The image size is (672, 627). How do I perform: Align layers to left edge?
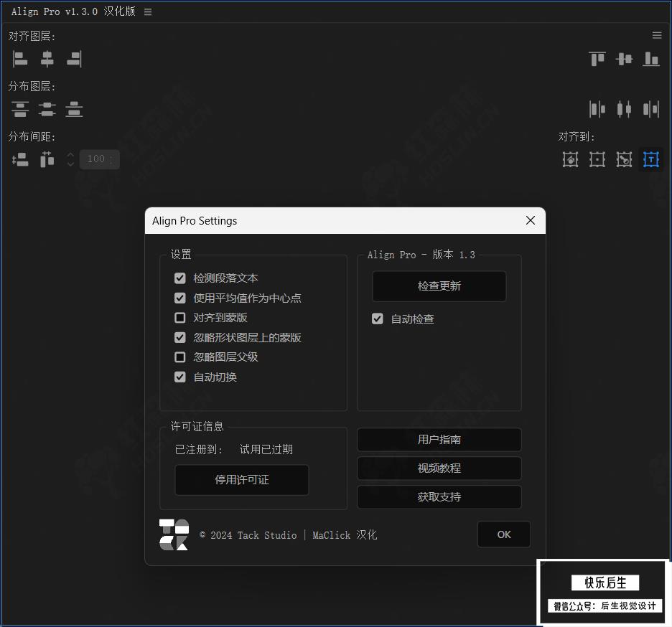[19, 59]
